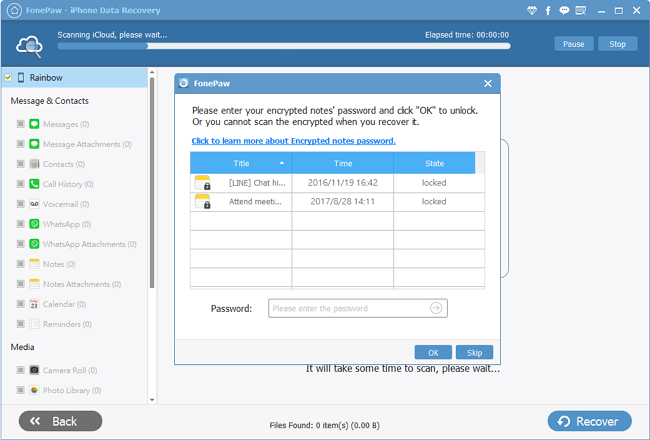This screenshot has width=650, height=440.
Task: Click the WhatsApp Attachments icon
Action: point(34,244)
